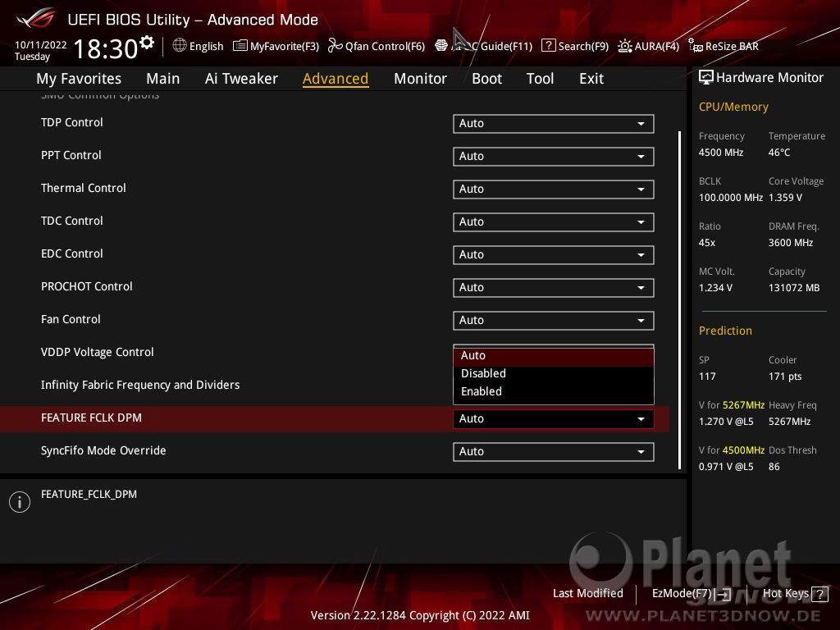This screenshot has height=630, width=840.
Task: Click the PROCHOT Control label
Action: pyautogui.click(x=87, y=286)
